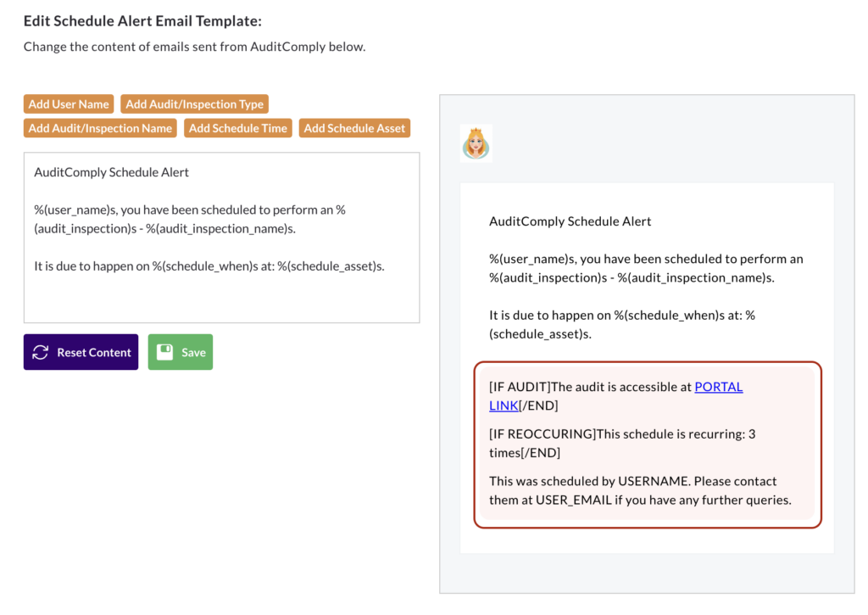Viewport: 868px width, 615px height.
Task: Click the floppy disk save icon
Action: point(165,352)
